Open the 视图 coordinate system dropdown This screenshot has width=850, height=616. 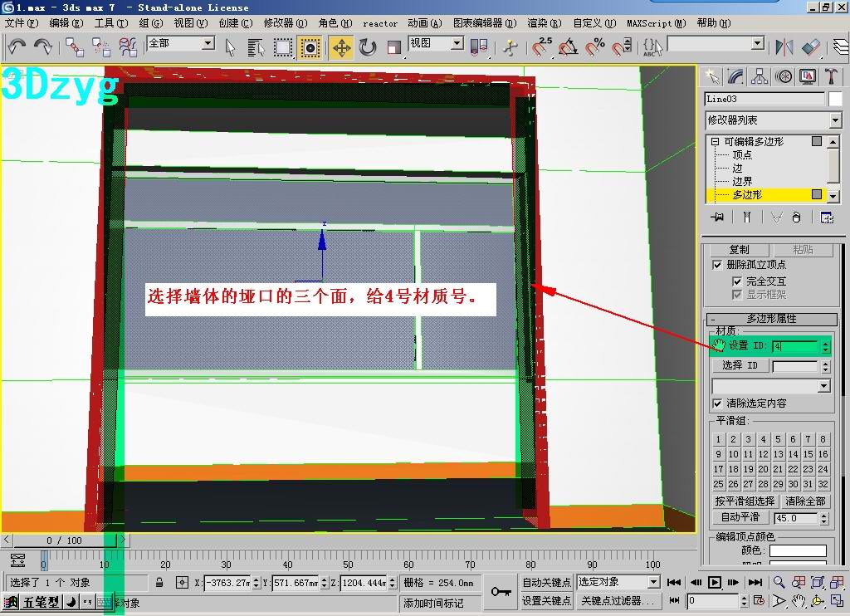point(457,43)
